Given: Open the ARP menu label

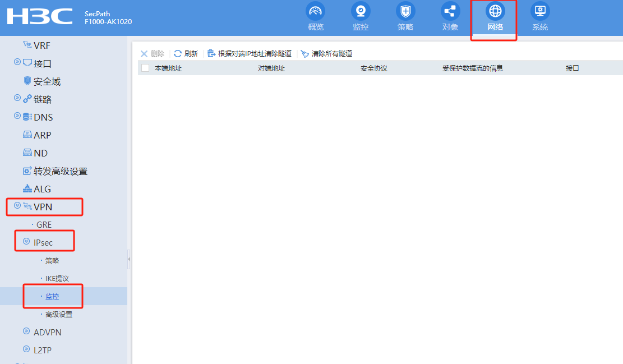Looking at the screenshot, I should point(42,135).
